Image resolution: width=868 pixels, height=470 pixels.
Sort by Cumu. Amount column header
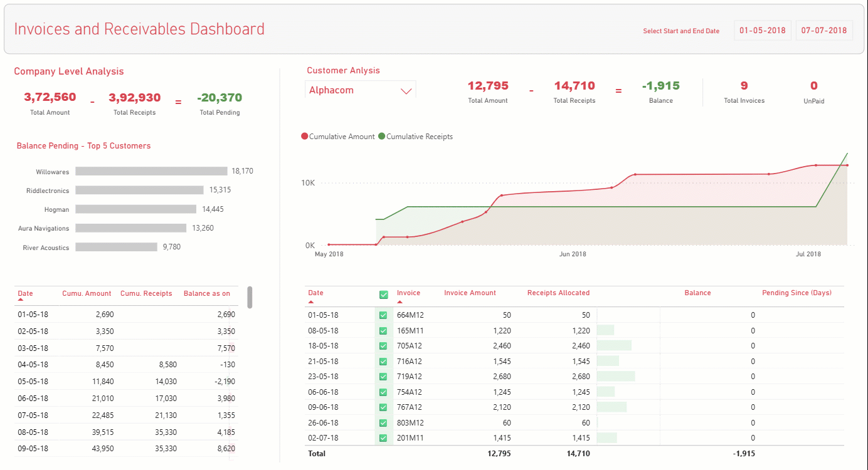[x=87, y=293]
